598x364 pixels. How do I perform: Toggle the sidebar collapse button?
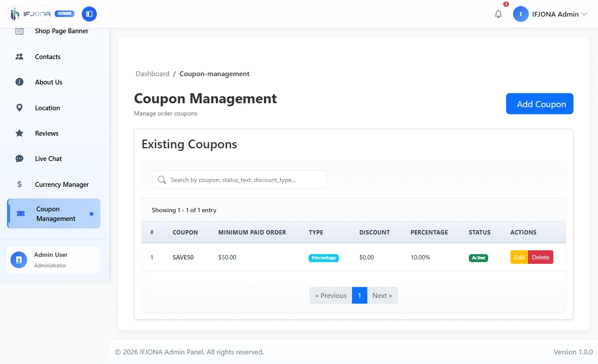(89, 14)
